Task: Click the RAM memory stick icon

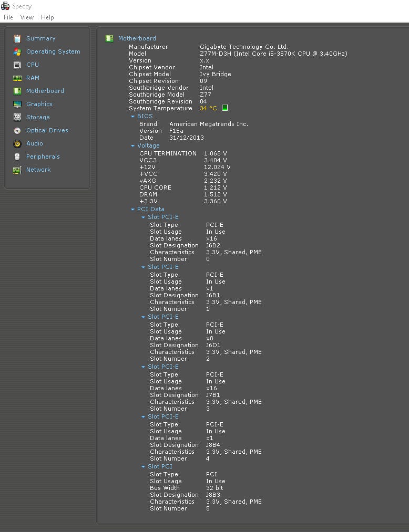Action: [17, 78]
